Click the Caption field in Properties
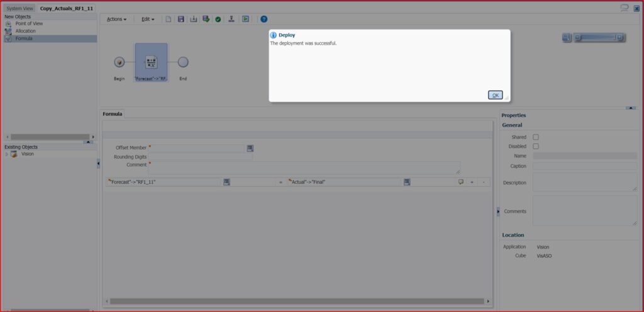 pyautogui.click(x=585, y=166)
